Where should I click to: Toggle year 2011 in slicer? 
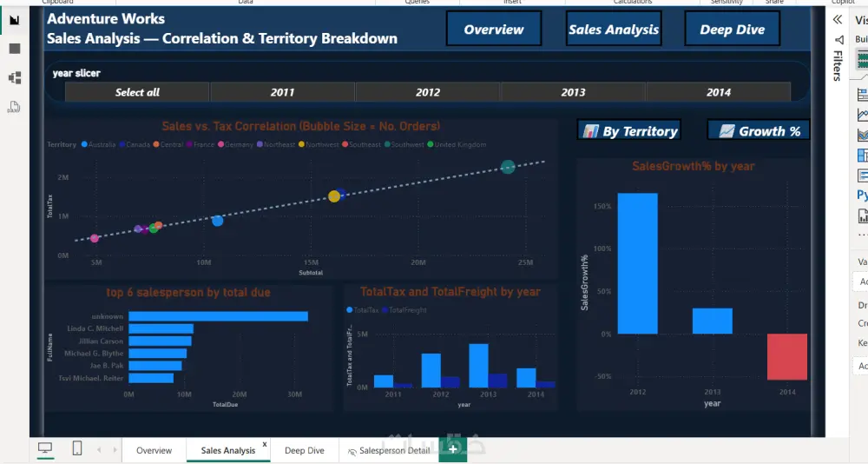point(282,92)
